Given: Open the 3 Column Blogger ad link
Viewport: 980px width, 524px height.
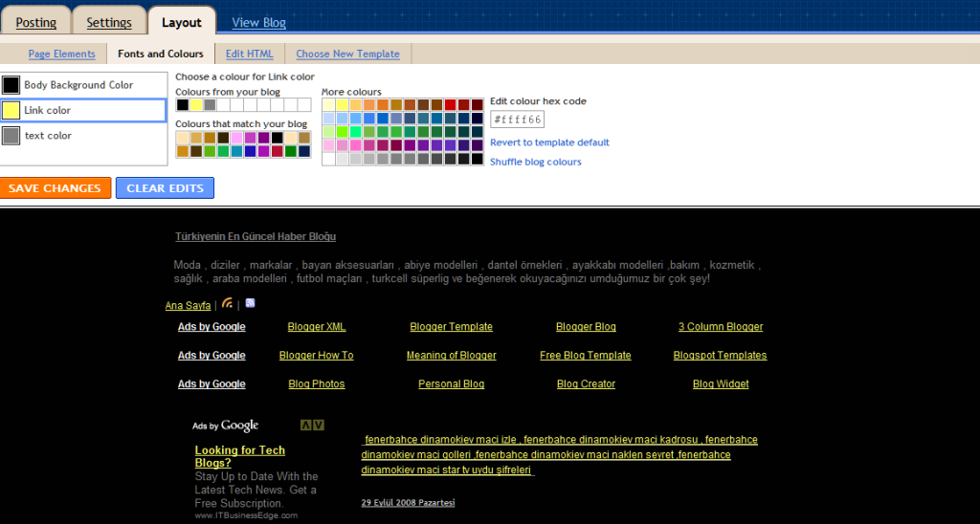Looking at the screenshot, I should tap(721, 327).
